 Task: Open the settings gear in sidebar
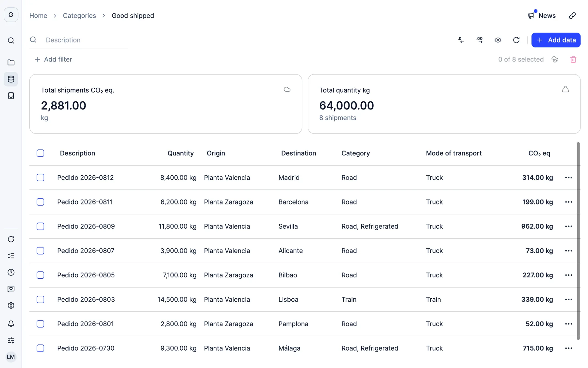point(11,305)
